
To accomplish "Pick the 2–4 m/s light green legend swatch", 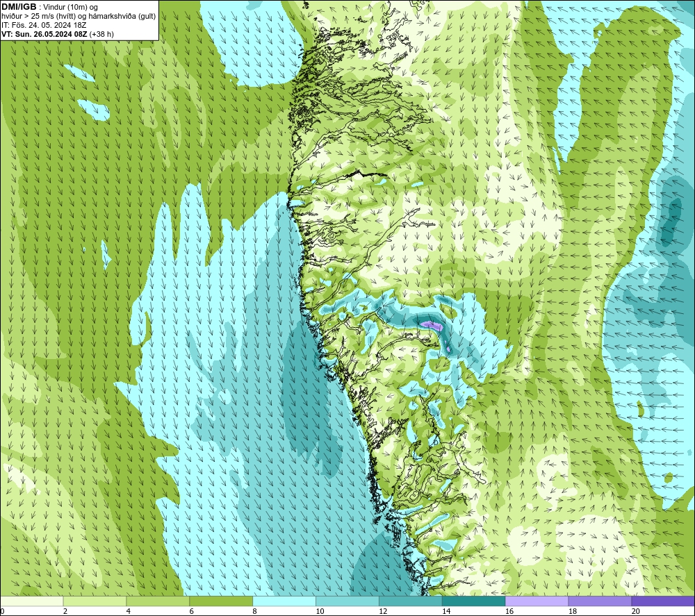I will click(x=95, y=601).
